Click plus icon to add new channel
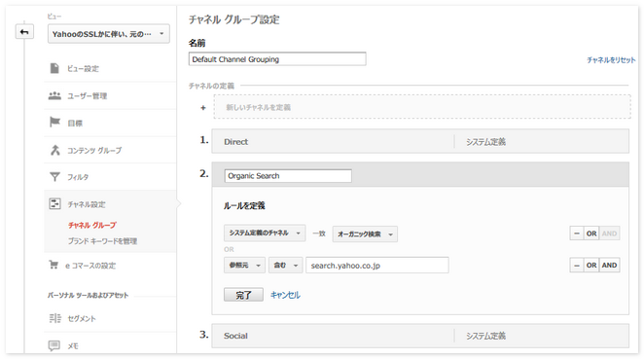The width and height of the screenshot is (644, 359). (x=203, y=108)
